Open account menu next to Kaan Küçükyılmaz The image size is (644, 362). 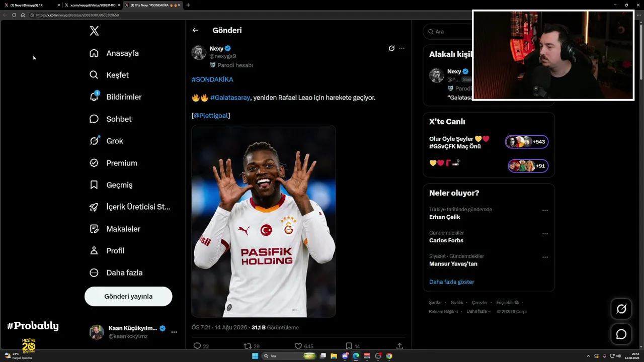click(x=174, y=332)
